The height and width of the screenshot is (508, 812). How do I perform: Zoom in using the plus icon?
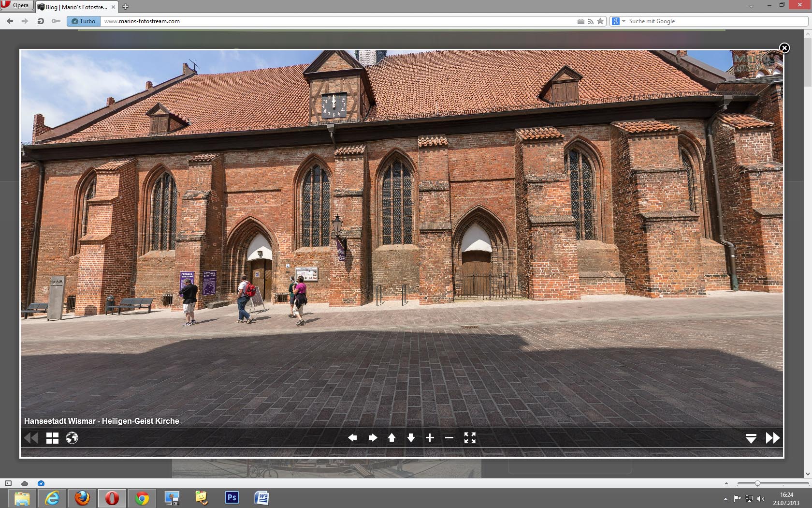click(430, 438)
